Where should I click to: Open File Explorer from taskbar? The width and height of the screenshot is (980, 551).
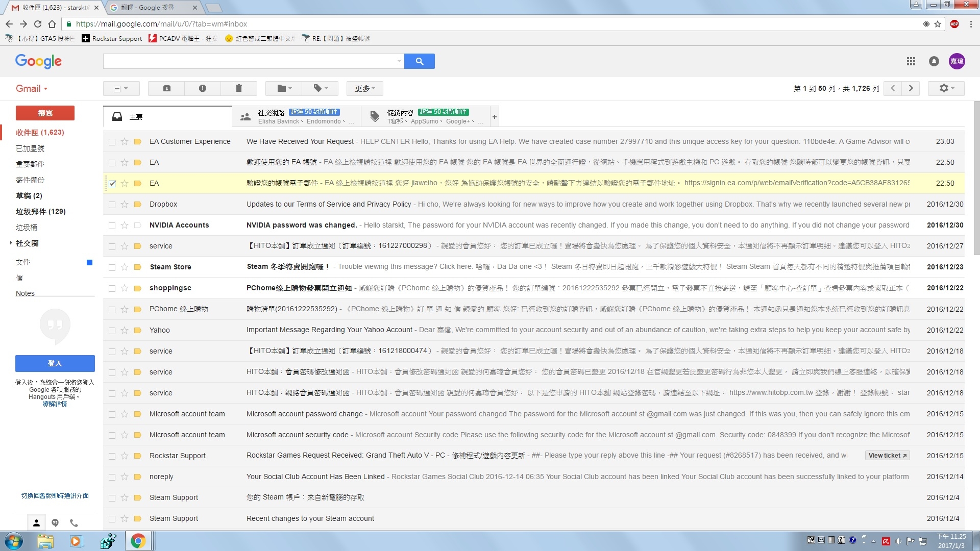45,541
